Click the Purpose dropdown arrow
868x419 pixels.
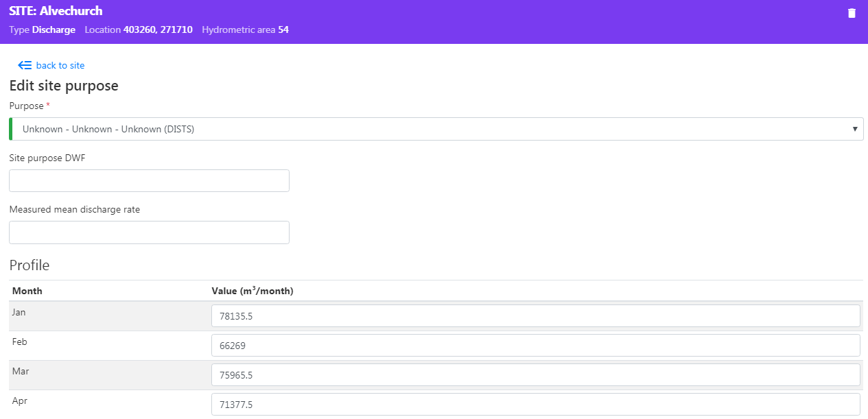coord(854,129)
